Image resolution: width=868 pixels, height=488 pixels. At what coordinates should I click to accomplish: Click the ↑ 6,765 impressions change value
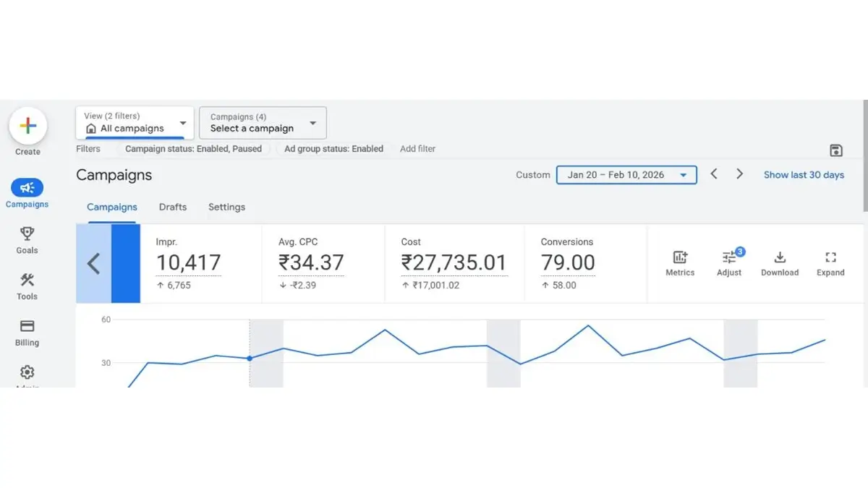click(174, 286)
